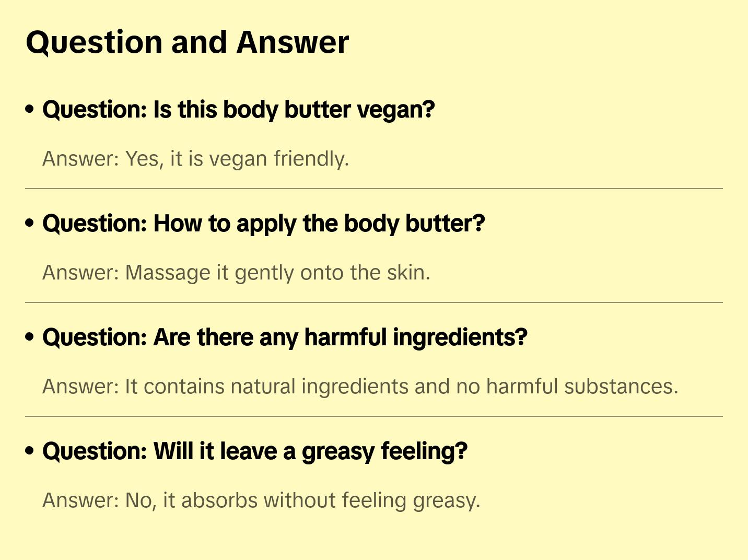The width and height of the screenshot is (748, 560).
Task: Click the divider line under the massage answer
Action: (374, 302)
